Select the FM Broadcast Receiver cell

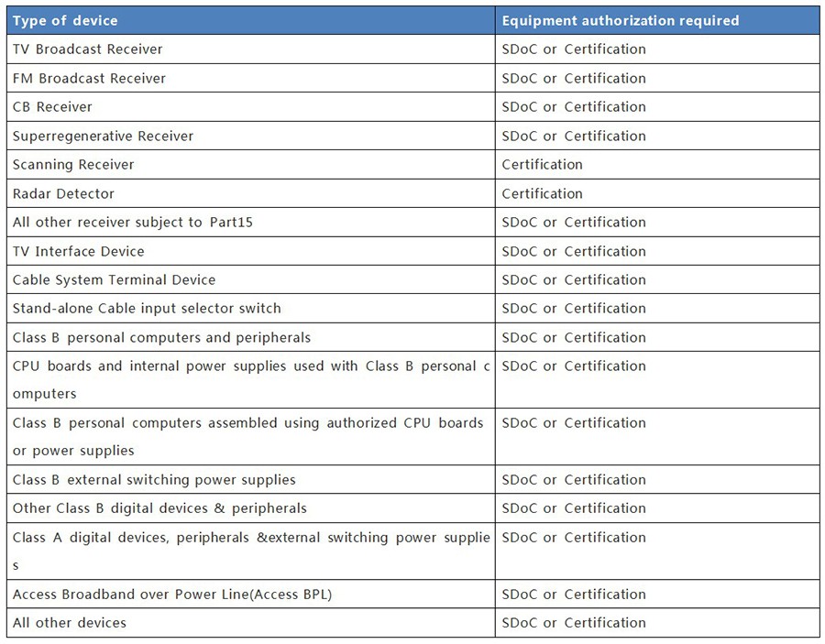(x=90, y=79)
